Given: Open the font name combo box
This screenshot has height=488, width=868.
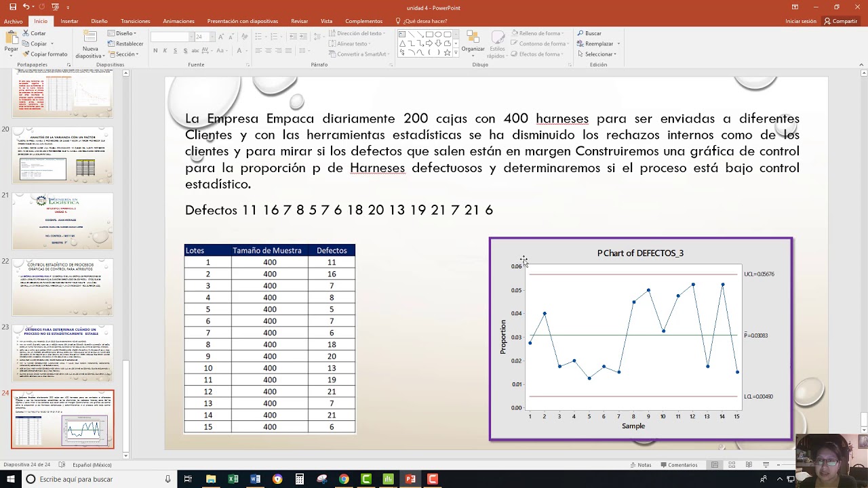Looking at the screenshot, I should point(172,37).
